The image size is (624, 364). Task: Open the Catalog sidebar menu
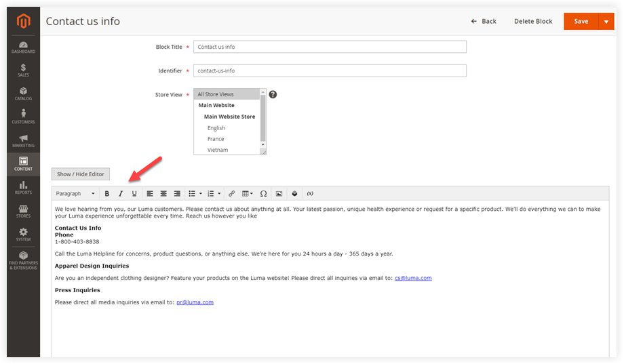tap(23, 94)
